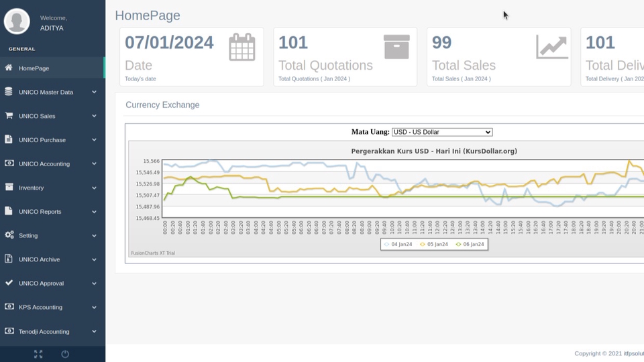Click the UNICO Purchase document icon
The image size is (644, 362).
point(9,139)
